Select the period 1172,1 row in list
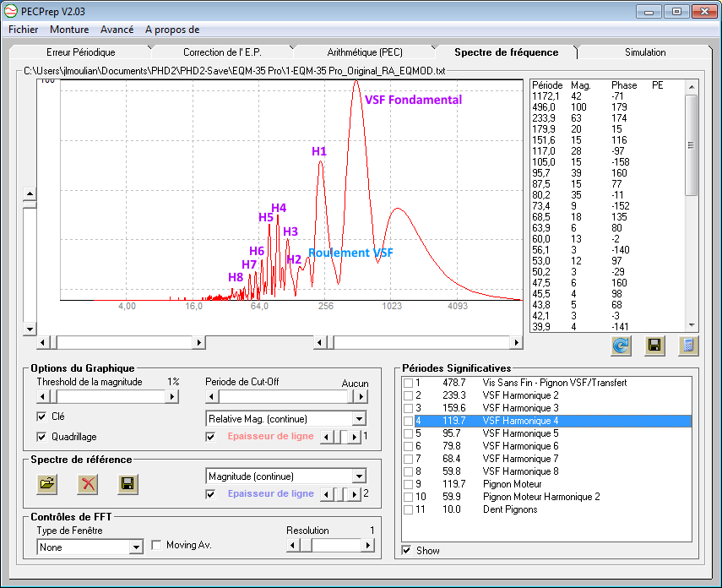The width and height of the screenshot is (722, 588). pyautogui.click(x=607, y=95)
